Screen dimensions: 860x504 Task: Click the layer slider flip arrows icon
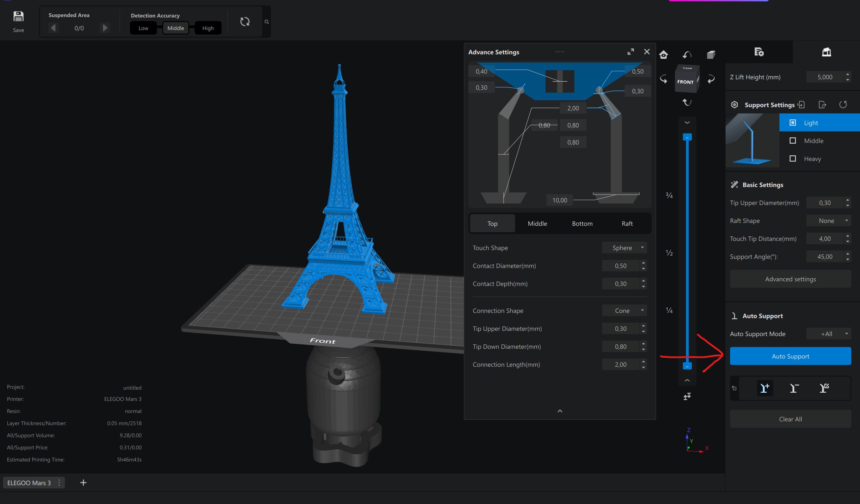(x=687, y=396)
